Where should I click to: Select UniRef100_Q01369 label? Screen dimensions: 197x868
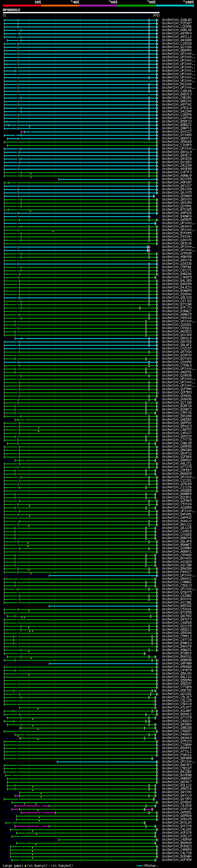point(176,335)
